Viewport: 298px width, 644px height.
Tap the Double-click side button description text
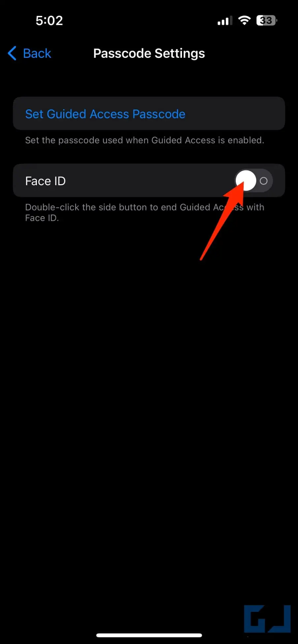click(x=145, y=213)
